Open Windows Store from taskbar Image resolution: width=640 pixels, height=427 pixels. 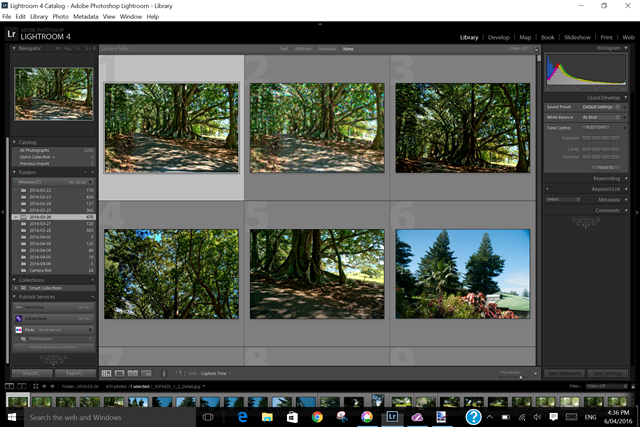(x=292, y=417)
